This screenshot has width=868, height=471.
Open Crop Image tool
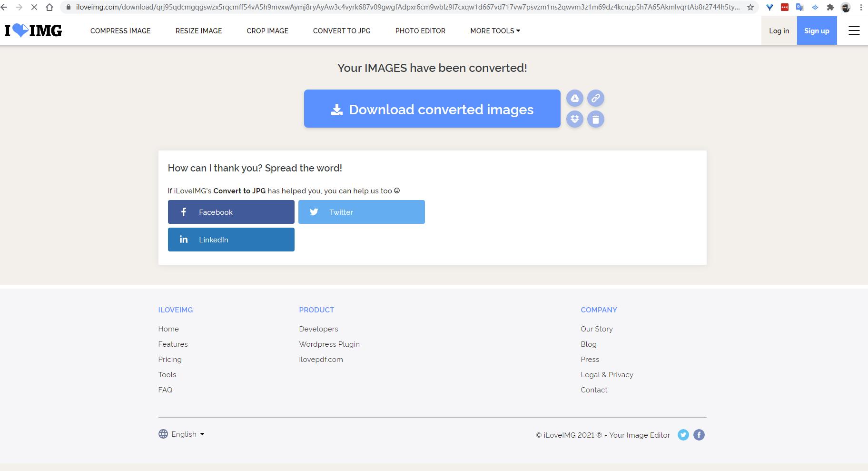pos(267,30)
